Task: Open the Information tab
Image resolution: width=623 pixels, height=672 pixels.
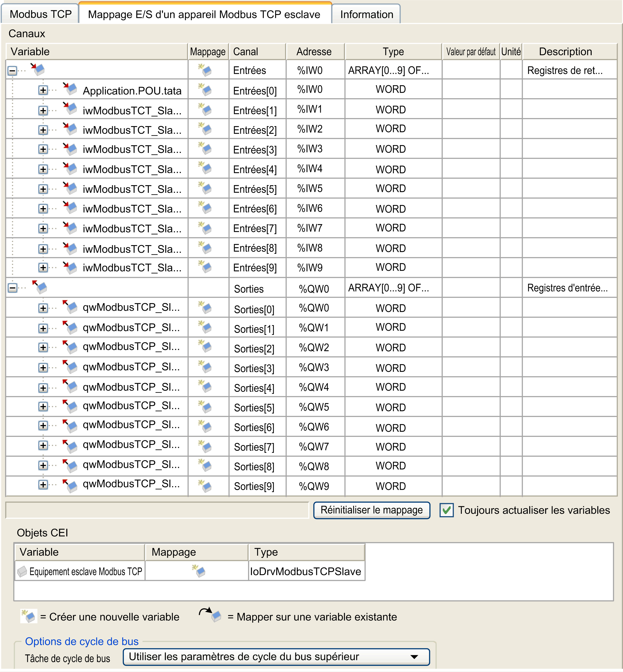Action: (366, 14)
